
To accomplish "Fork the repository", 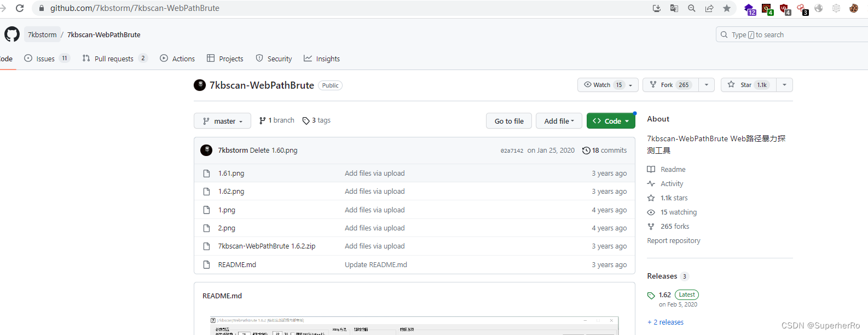I will [x=670, y=85].
